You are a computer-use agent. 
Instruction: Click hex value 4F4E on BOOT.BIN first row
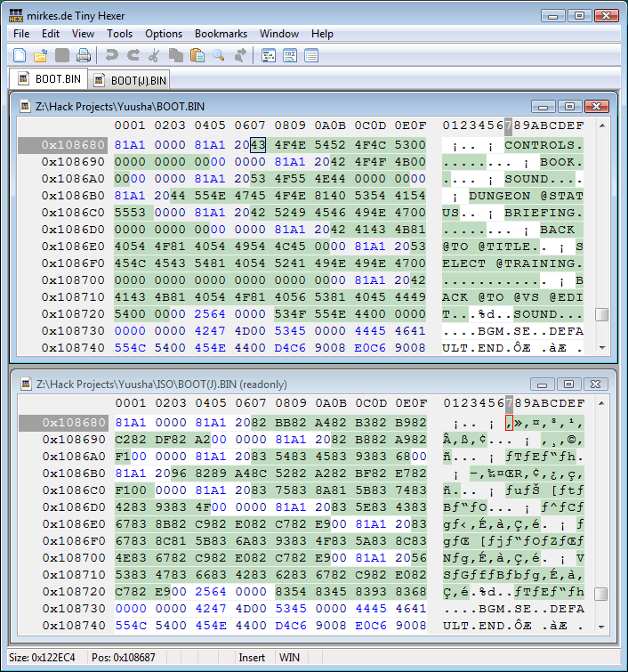coord(290,145)
